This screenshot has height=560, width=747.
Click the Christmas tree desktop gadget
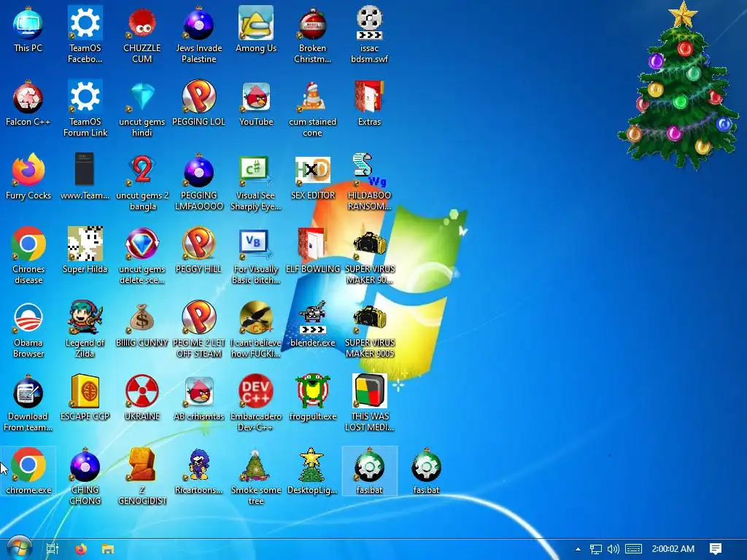pyautogui.click(x=681, y=86)
